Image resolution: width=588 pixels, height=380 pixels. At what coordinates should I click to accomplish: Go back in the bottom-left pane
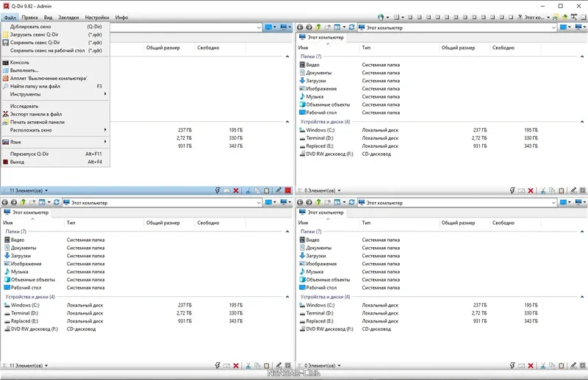(4, 203)
